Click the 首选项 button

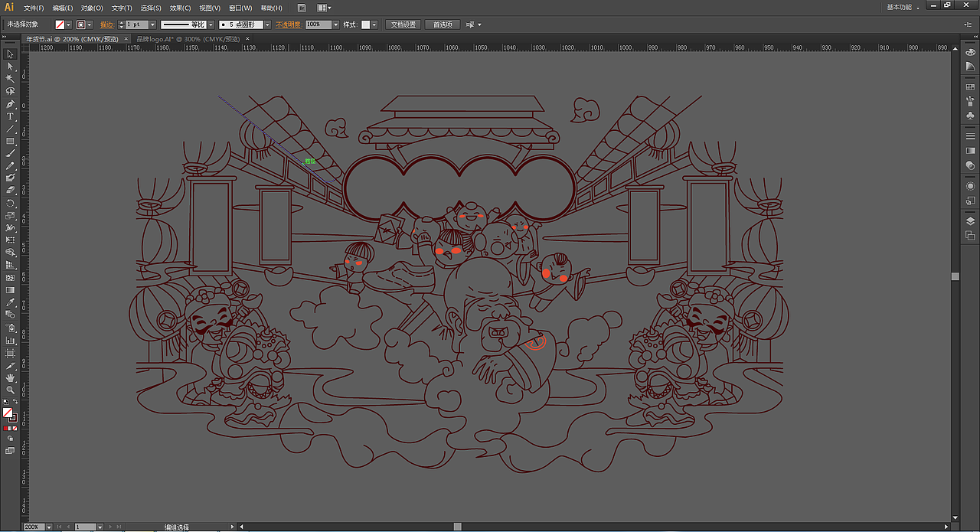(x=443, y=24)
